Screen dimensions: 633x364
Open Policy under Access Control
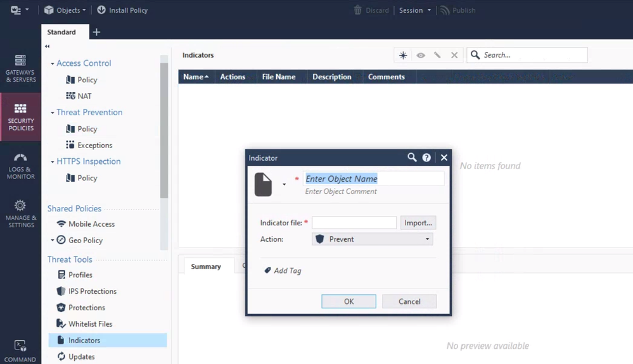tap(82, 80)
